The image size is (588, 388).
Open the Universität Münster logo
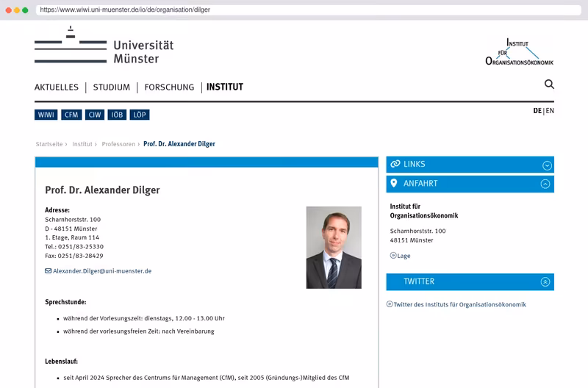pos(104,45)
